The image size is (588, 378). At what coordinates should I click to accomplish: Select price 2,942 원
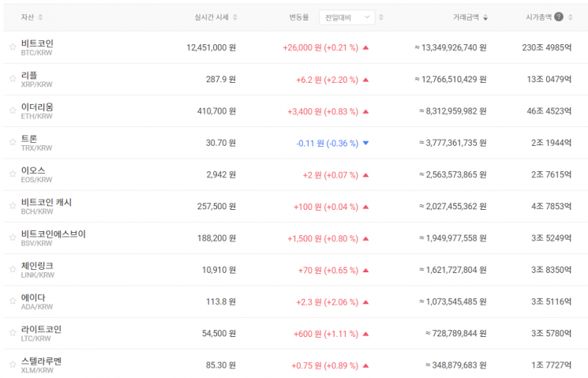click(221, 174)
